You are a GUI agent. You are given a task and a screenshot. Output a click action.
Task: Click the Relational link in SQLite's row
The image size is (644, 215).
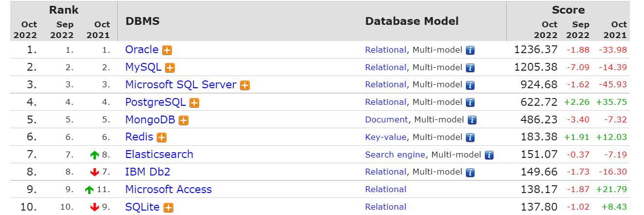386,207
